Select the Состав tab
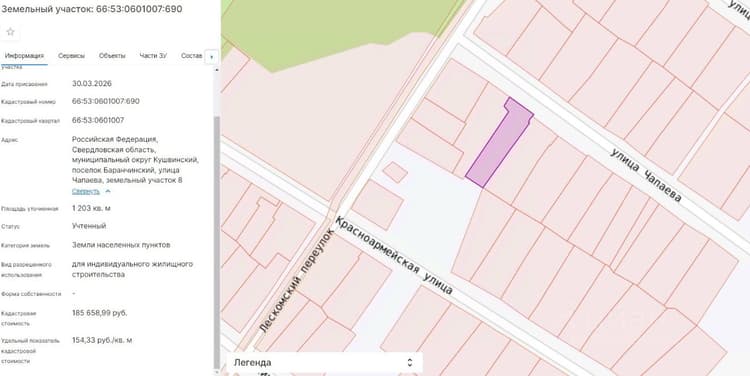750x376 pixels. coord(191,56)
